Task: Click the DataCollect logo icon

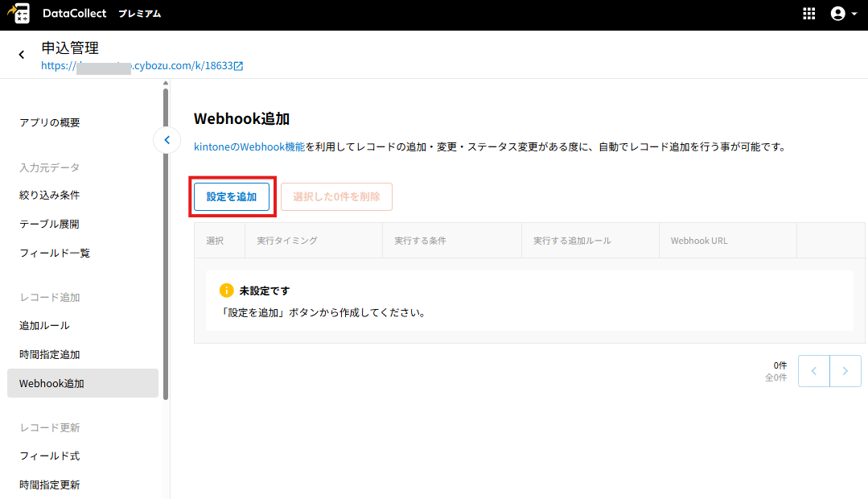Action: (x=18, y=14)
